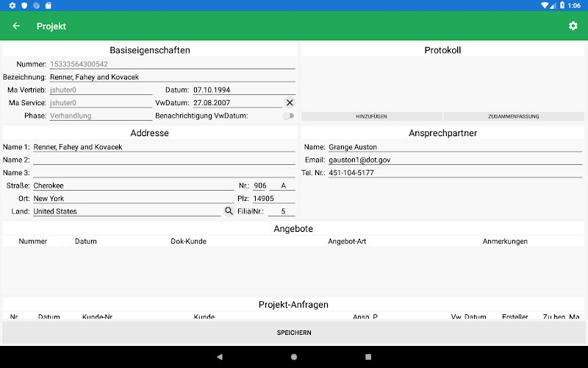The width and height of the screenshot is (588, 368).
Task: Open the Ma Vertrieb field
Action: coord(101,90)
